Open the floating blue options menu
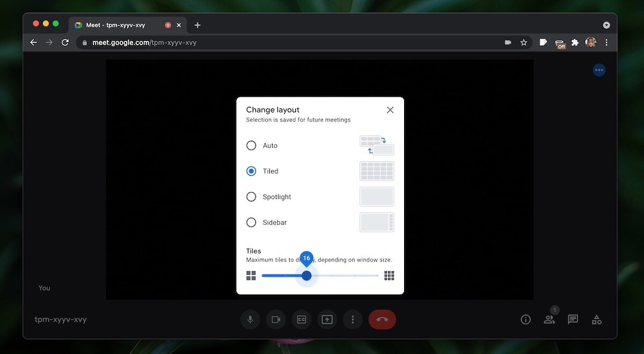The image size is (644, 354). [599, 69]
